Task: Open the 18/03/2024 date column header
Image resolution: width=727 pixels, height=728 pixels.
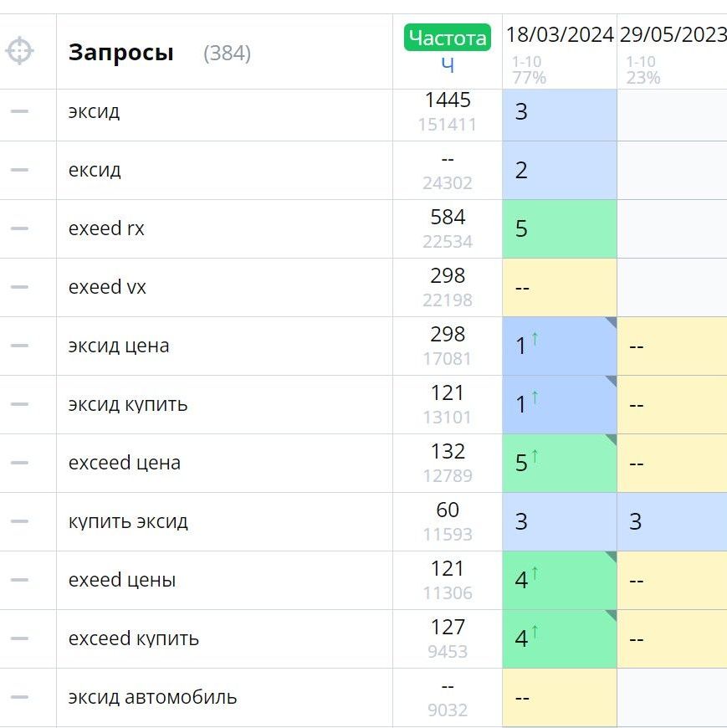Action: tap(560, 35)
